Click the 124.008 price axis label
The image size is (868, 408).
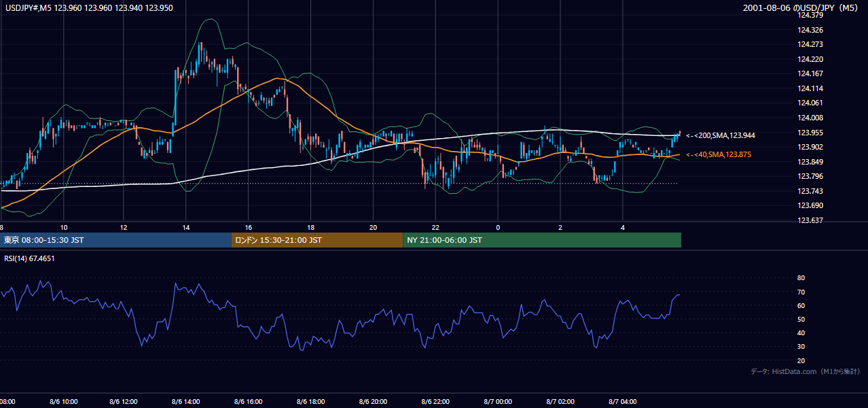pyautogui.click(x=810, y=118)
